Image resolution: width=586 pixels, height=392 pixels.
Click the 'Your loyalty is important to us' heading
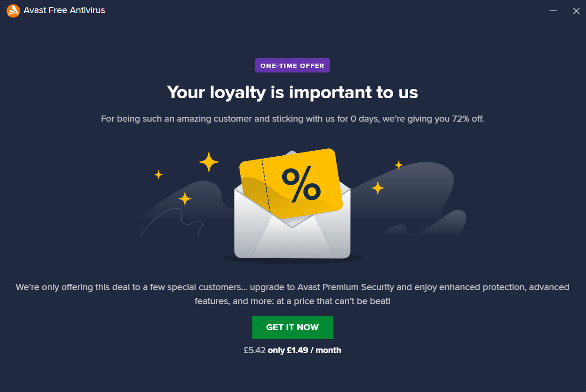(293, 92)
